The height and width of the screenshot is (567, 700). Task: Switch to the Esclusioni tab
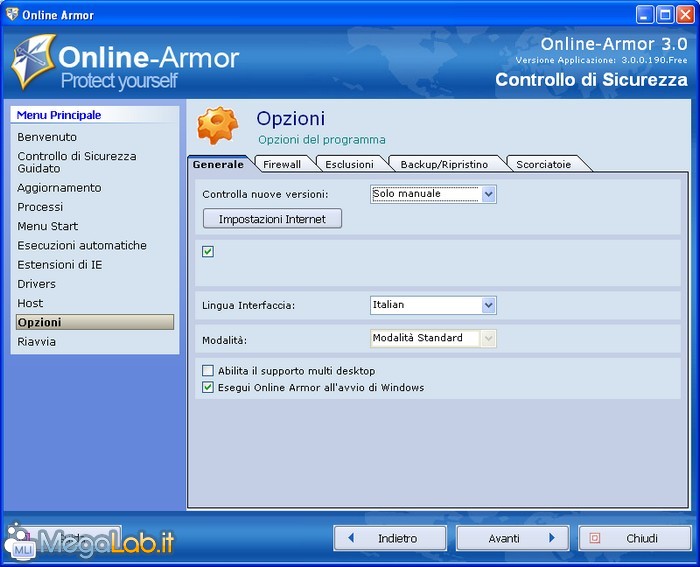(x=349, y=164)
